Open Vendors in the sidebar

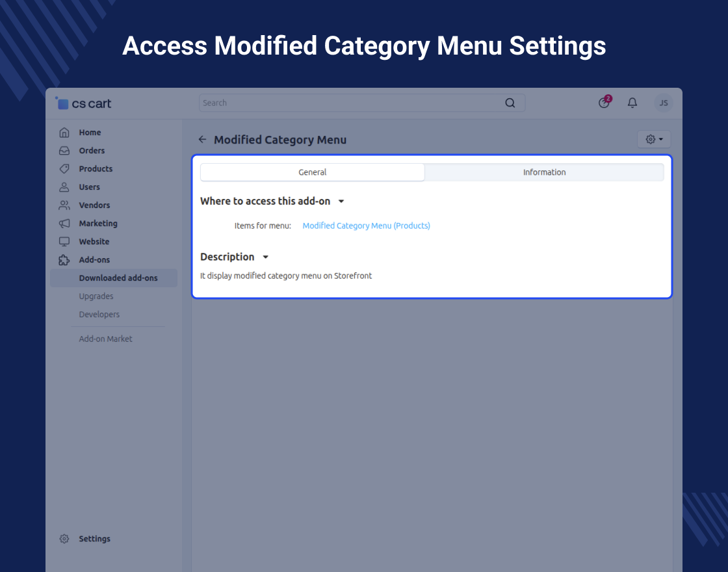[x=95, y=205]
